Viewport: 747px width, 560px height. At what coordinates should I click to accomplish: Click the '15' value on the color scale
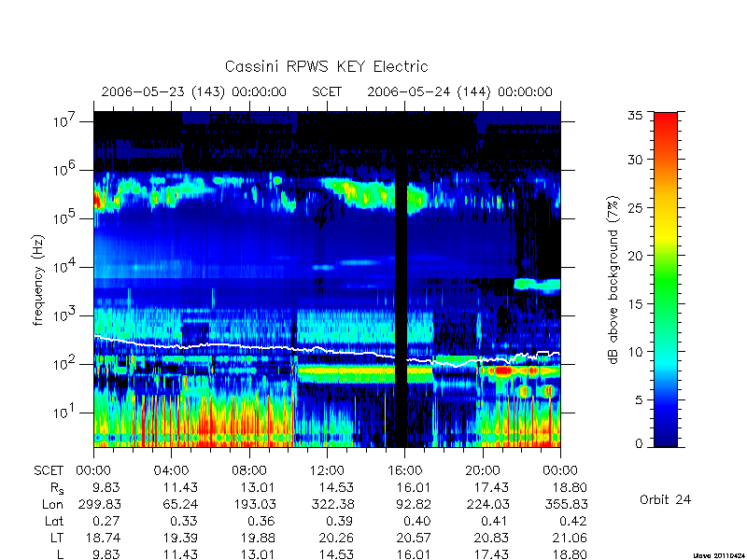coord(636,303)
